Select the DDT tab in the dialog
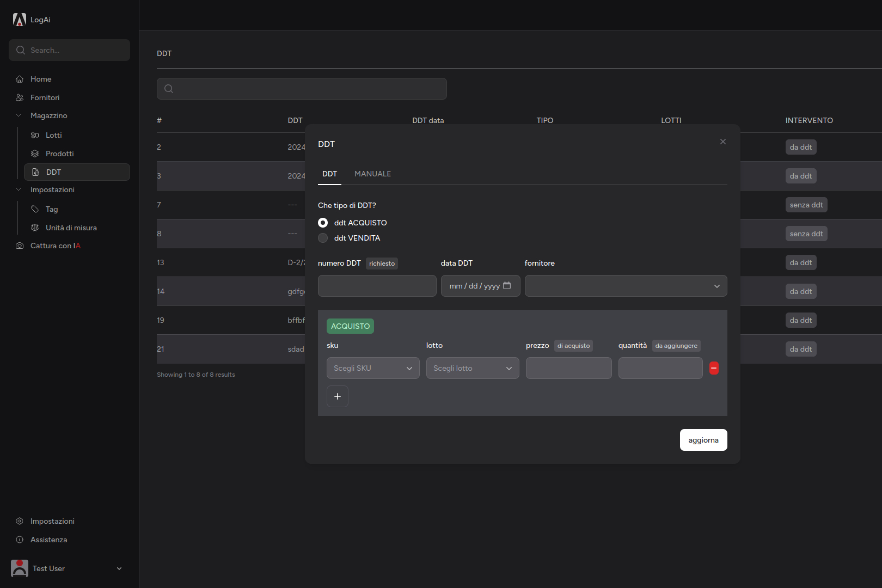 329,174
